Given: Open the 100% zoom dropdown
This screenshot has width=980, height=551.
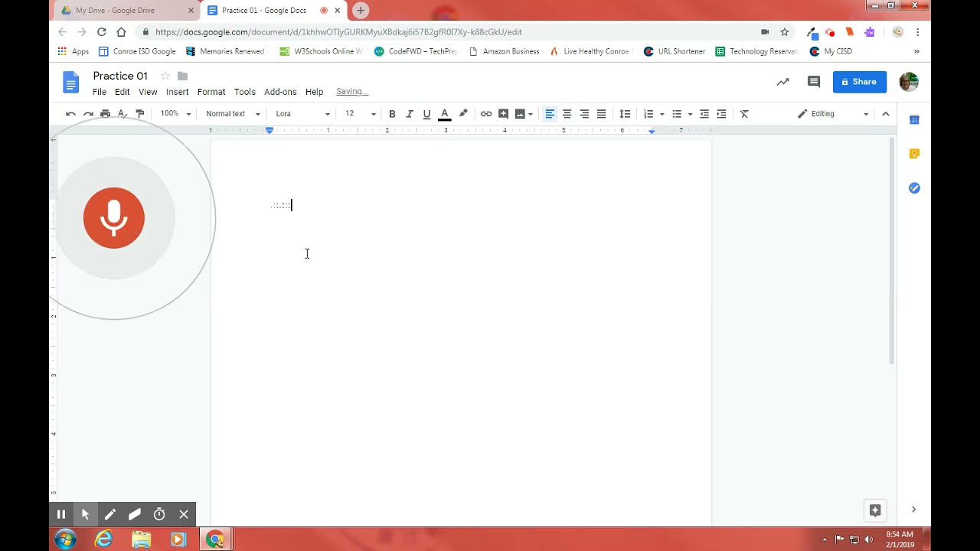Looking at the screenshot, I should pyautogui.click(x=175, y=114).
